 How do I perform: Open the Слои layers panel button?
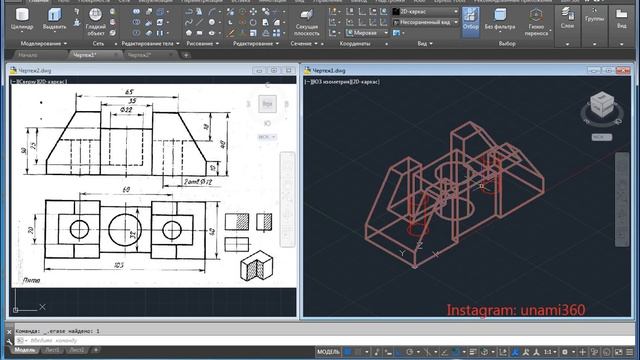click(x=567, y=19)
